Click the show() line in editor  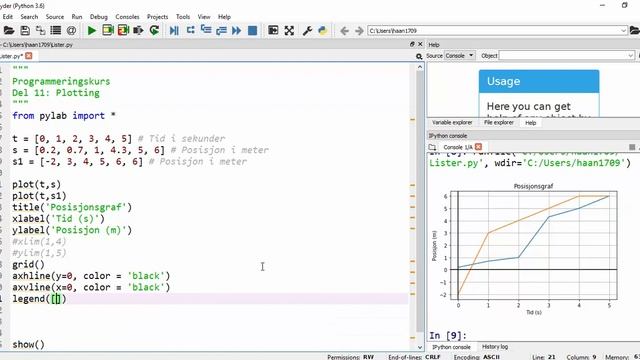28,344
